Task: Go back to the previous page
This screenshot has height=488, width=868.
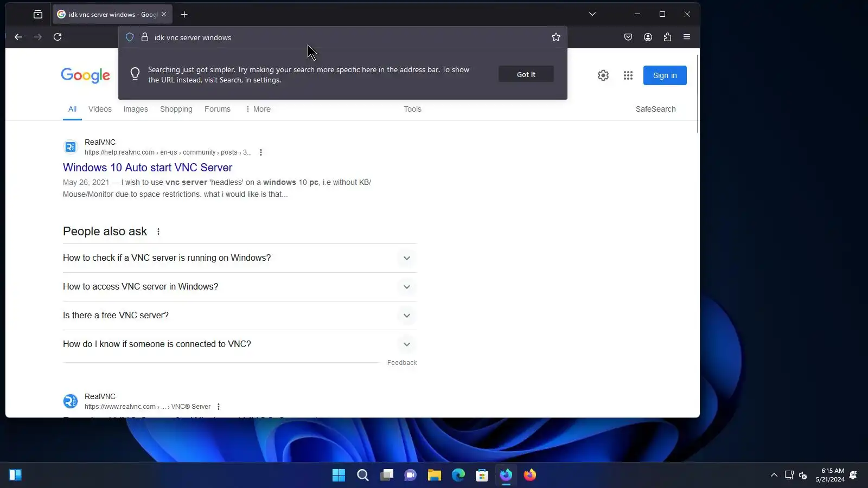Action: tap(18, 37)
